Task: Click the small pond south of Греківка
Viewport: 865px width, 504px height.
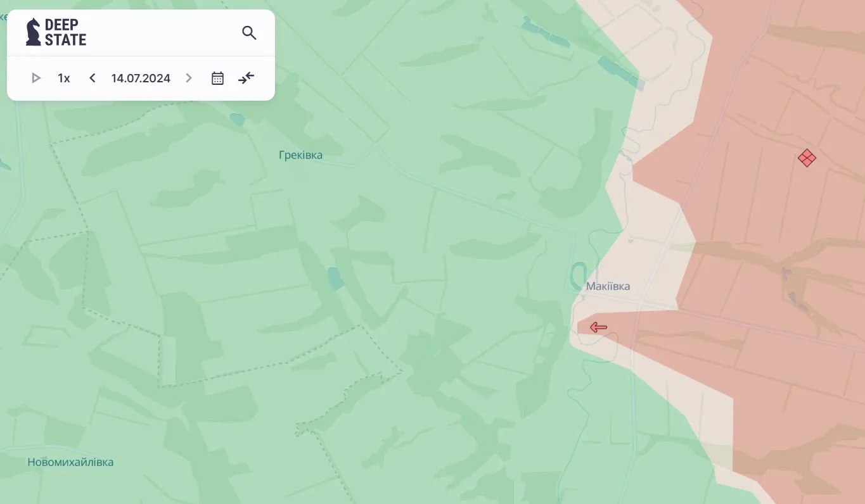Action: (x=335, y=278)
